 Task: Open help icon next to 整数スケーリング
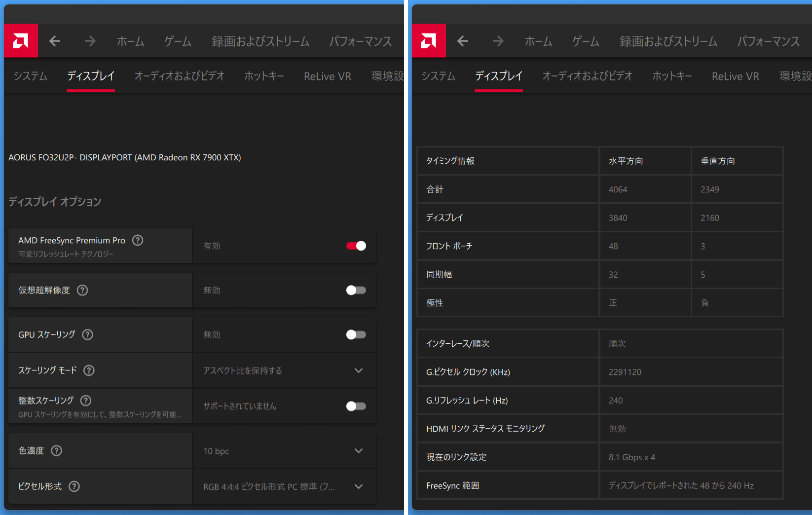click(x=86, y=401)
